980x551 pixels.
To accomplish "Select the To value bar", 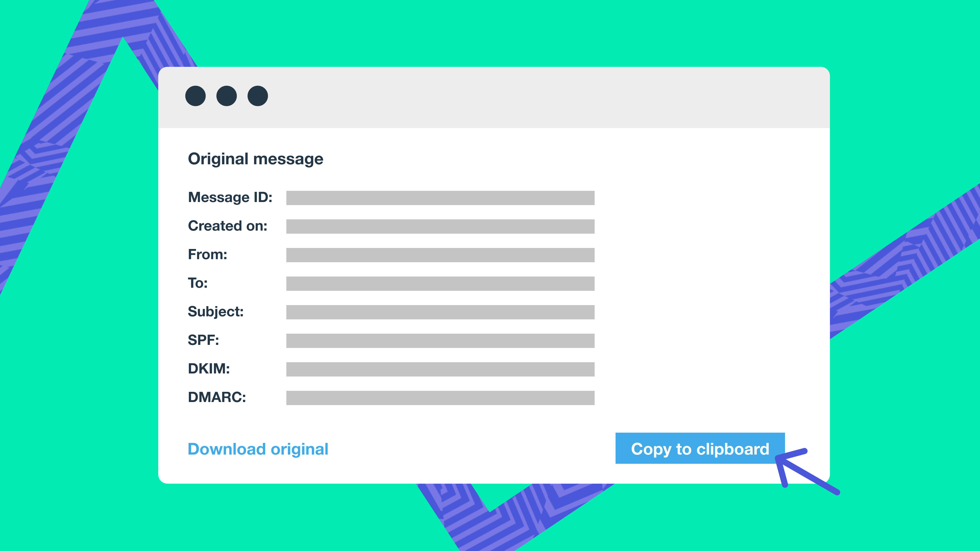I will point(440,284).
